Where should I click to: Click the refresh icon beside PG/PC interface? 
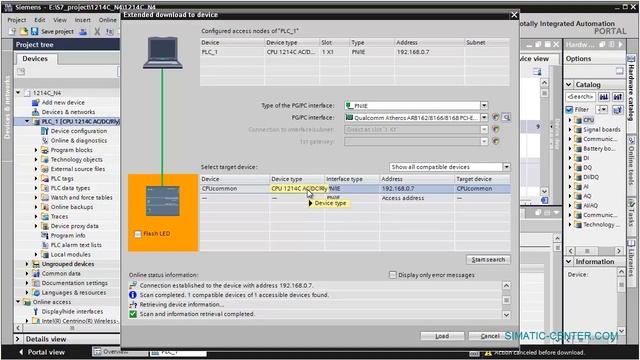pyautogui.click(x=496, y=118)
